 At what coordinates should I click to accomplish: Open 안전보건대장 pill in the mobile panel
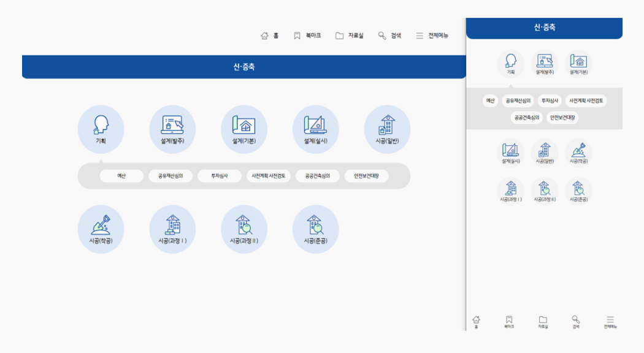(562, 118)
